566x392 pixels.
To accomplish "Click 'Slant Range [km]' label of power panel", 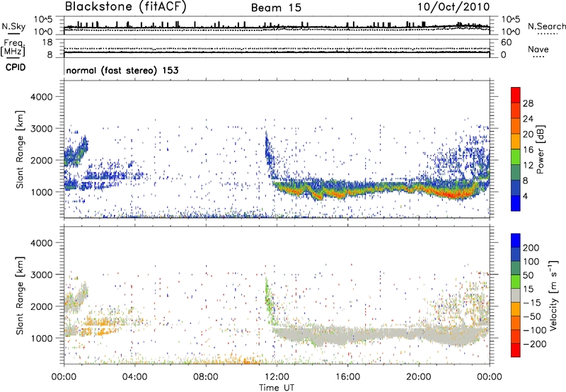I will coord(20,149).
